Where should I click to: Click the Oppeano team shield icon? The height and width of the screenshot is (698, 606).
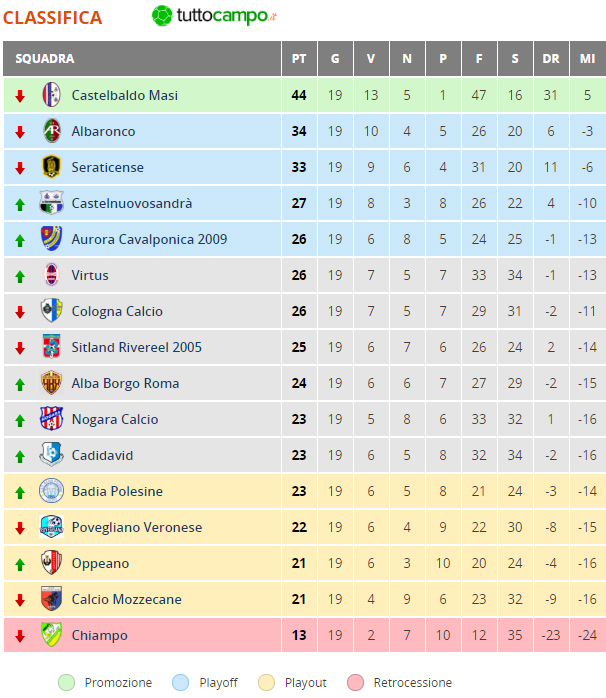(x=51, y=563)
